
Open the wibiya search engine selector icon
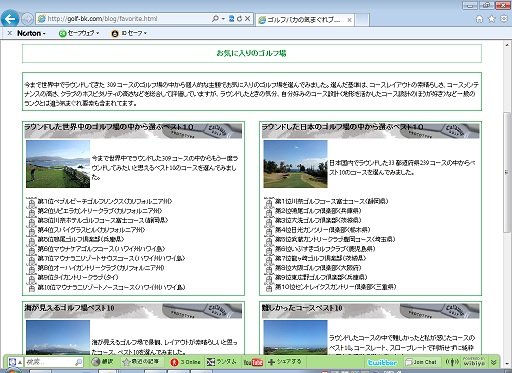(x=14, y=362)
